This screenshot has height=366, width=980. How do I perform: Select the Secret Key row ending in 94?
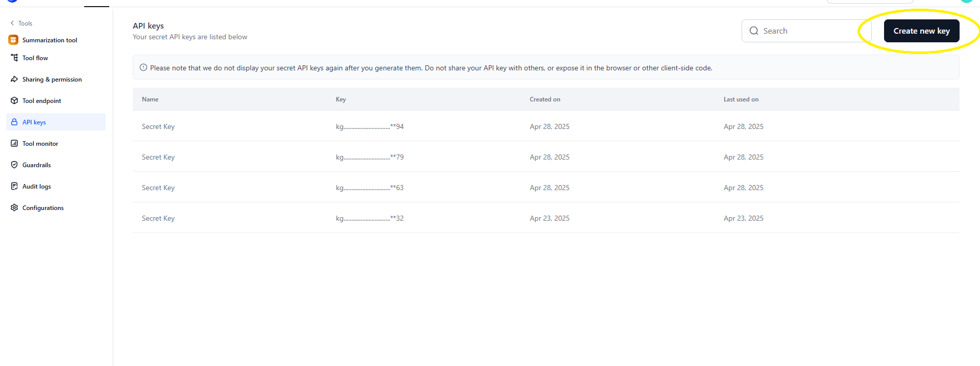(546, 126)
